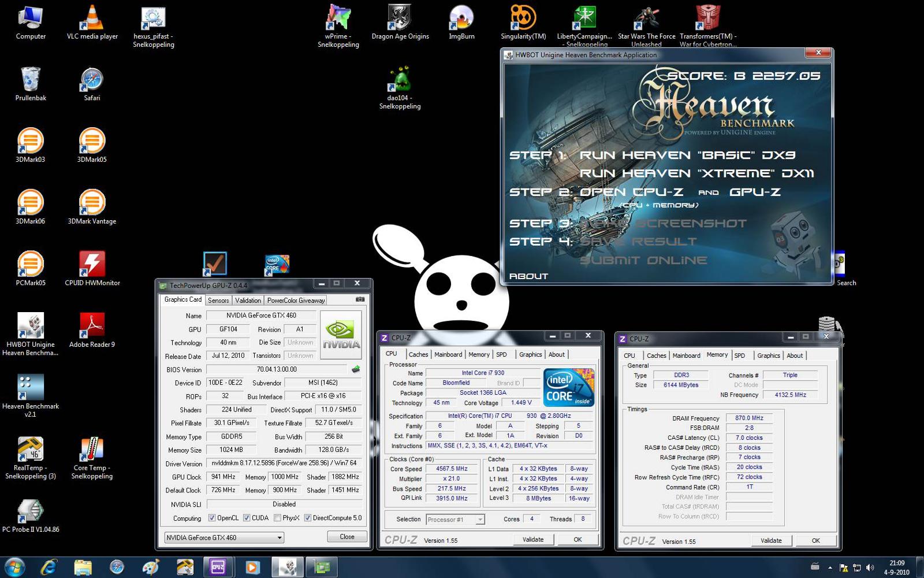924x578 pixels.
Task: Launch Heaven Benchmark v2.1 icon
Action: (x=31, y=396)
